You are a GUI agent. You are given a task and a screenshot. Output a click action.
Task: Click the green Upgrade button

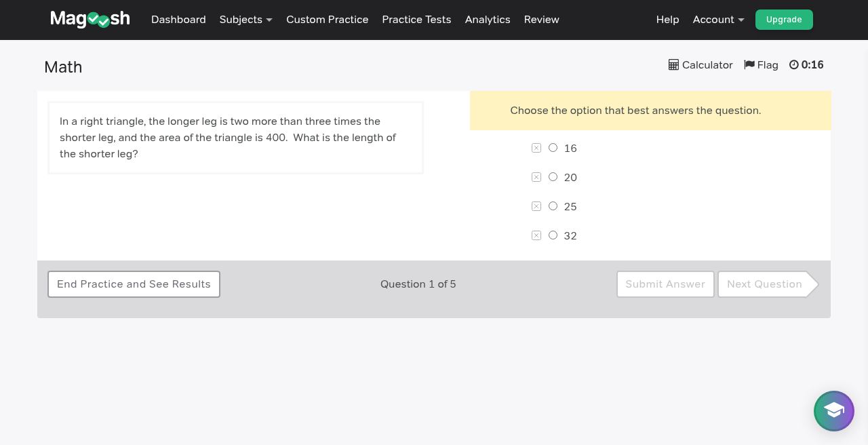tap(784, 20)
